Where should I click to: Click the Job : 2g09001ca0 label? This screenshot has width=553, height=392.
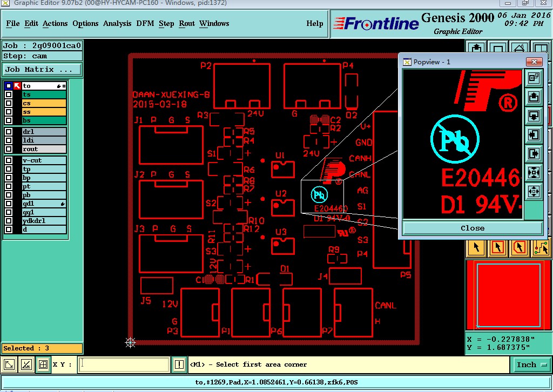click(42, 45)
